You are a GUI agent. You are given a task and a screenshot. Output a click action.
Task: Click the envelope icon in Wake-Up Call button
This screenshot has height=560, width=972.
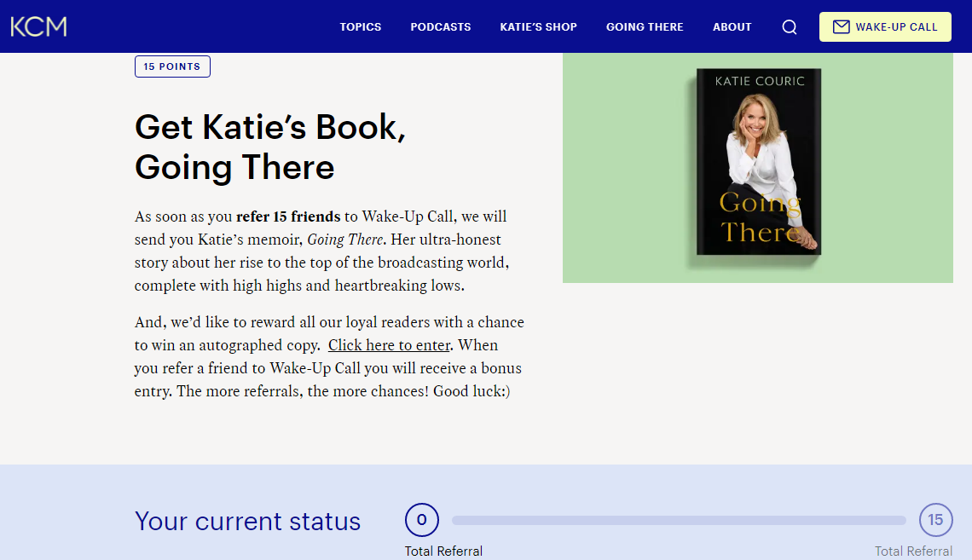[x=841, y=26]
